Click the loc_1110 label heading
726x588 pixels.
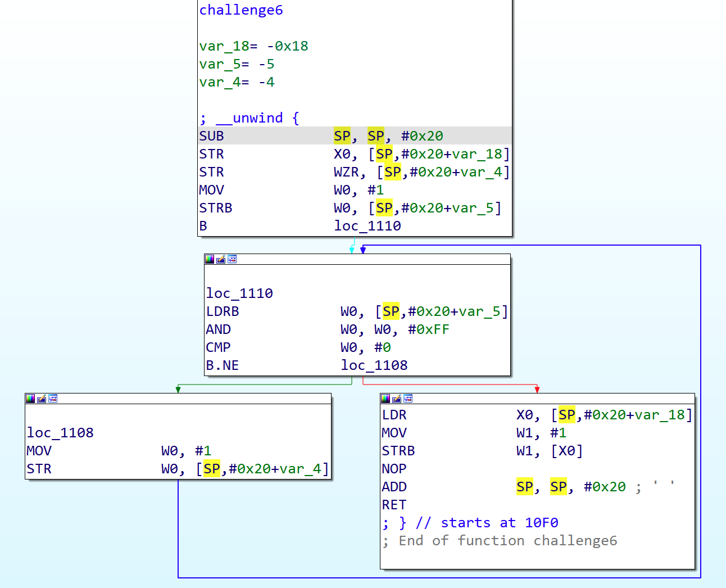pos(239,293)
